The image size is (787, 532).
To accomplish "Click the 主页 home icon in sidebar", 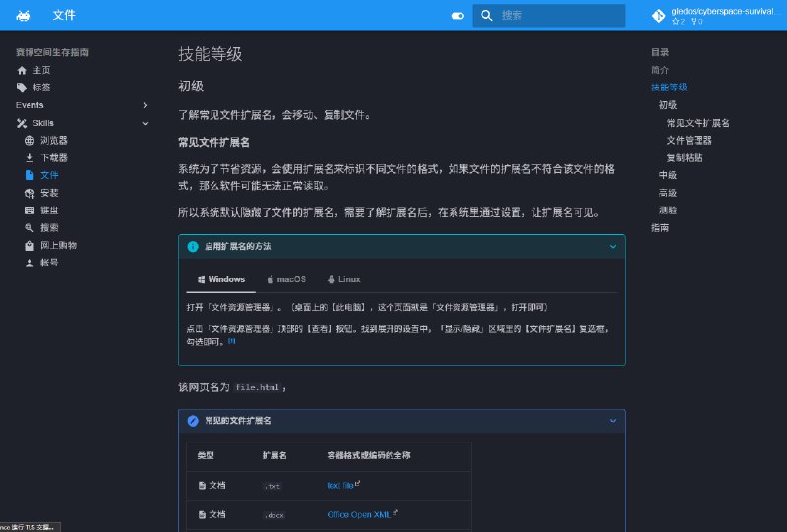I will [x=22, y=71].
